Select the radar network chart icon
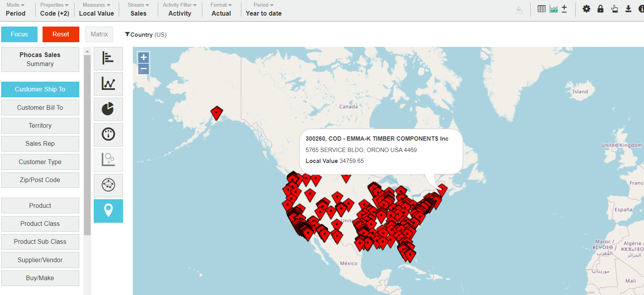644x295 pixels. (108, 185)
